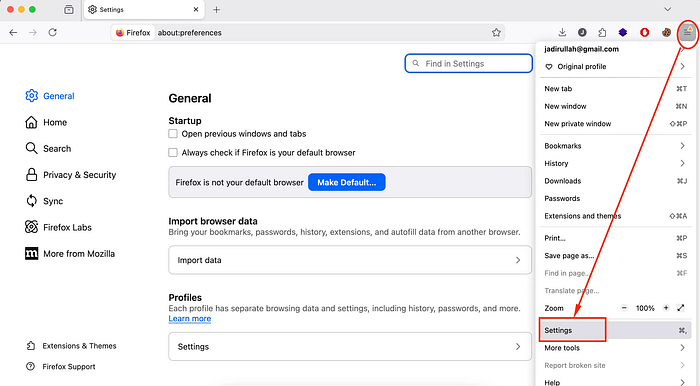Open Firefox Support link in sidebar
This screenshot has width=700, height=386.
pos(61,366)
